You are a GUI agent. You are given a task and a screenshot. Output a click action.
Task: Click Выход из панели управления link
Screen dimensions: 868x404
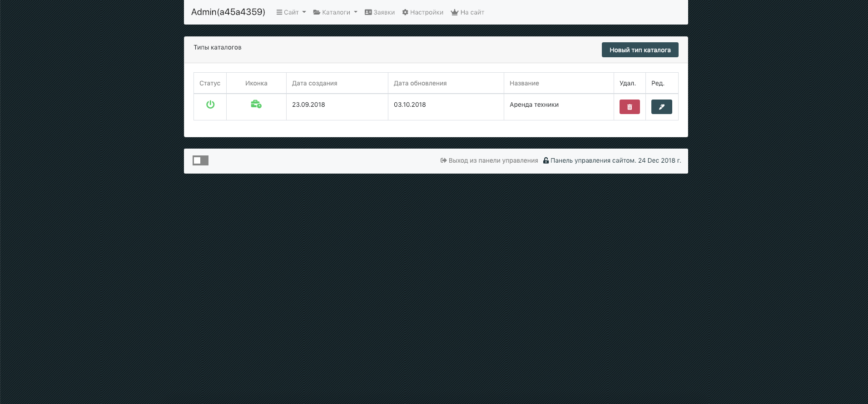pos(489,160)
